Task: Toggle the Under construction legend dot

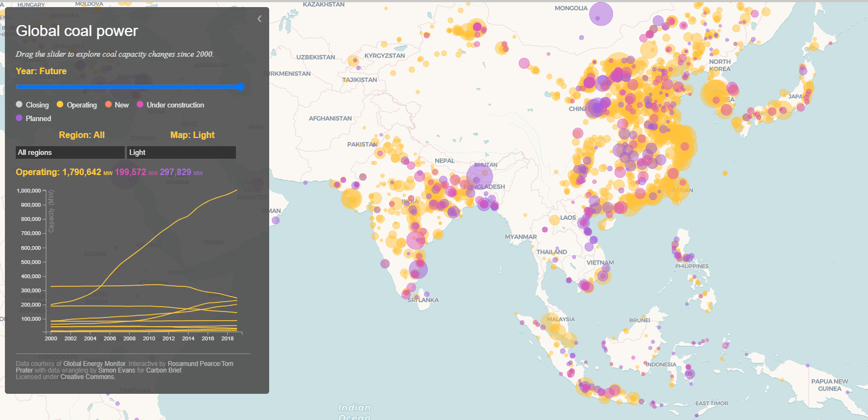Action: pos(140,105)
